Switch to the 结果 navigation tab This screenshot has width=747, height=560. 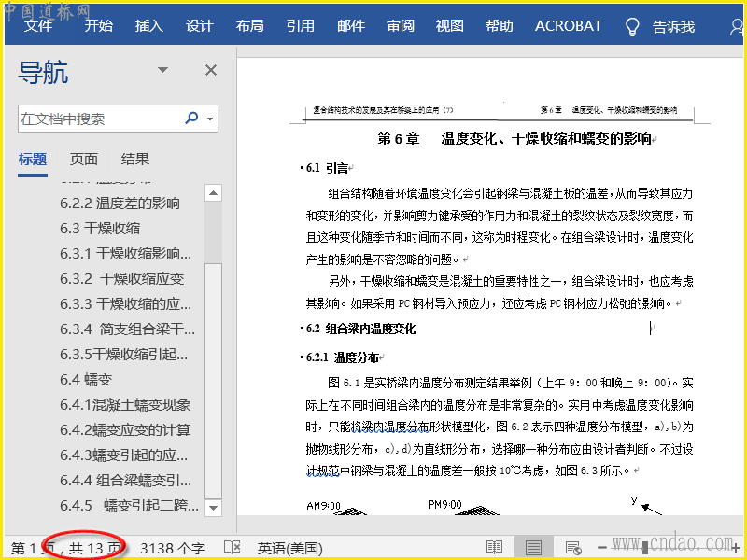135,159
